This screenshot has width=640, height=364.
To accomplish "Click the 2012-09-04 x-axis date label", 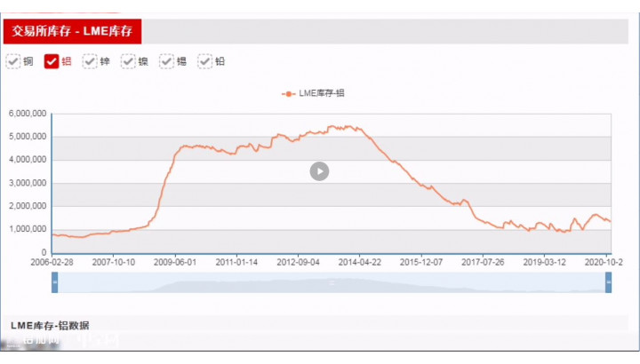I will click(x=299, y=262).
